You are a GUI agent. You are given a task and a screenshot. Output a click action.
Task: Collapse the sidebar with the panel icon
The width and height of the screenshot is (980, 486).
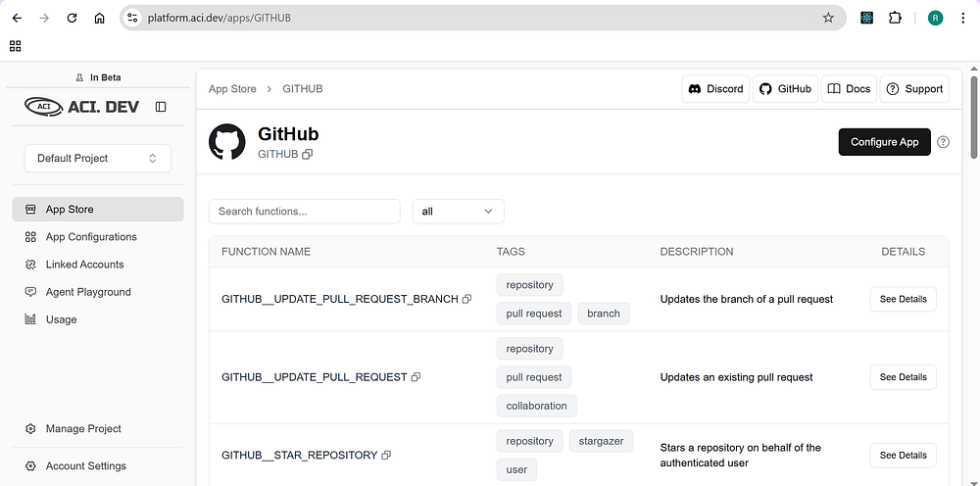coord(161,107)
